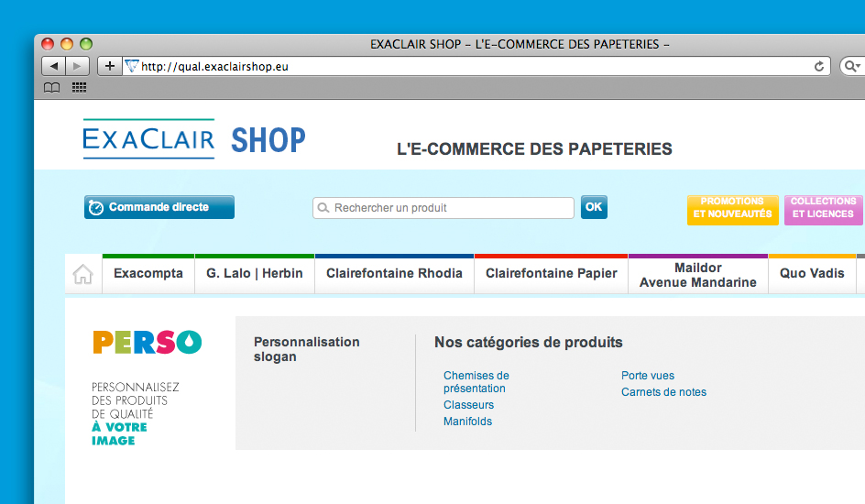The height and width of the screenshot is (504, 865).
Task: Click the L'E-COMMERCE DES PAPETERIES tagline
Action: click(x=534, y=148)
